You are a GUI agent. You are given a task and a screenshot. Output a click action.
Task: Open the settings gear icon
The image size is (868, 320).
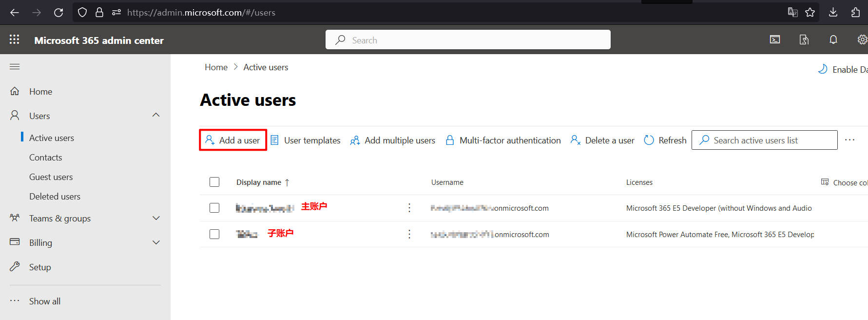click(x=862, y=40)
